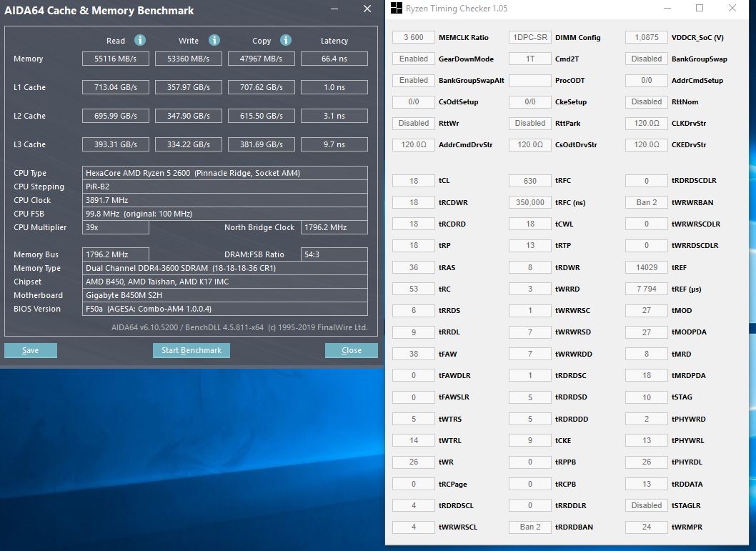The height and width of the screenshot is (551, 756).
Task: Click the info icon next to Copy
Action: tap(285, 41)
